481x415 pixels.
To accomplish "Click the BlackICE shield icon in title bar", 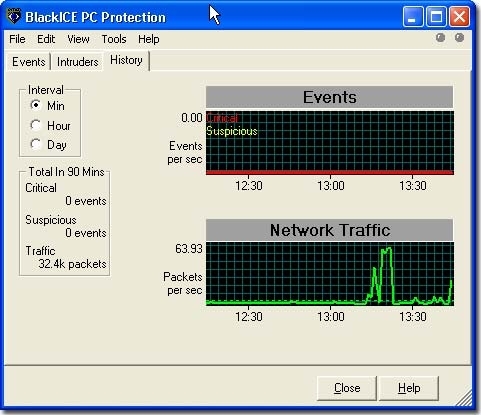I will coord(14,16).
